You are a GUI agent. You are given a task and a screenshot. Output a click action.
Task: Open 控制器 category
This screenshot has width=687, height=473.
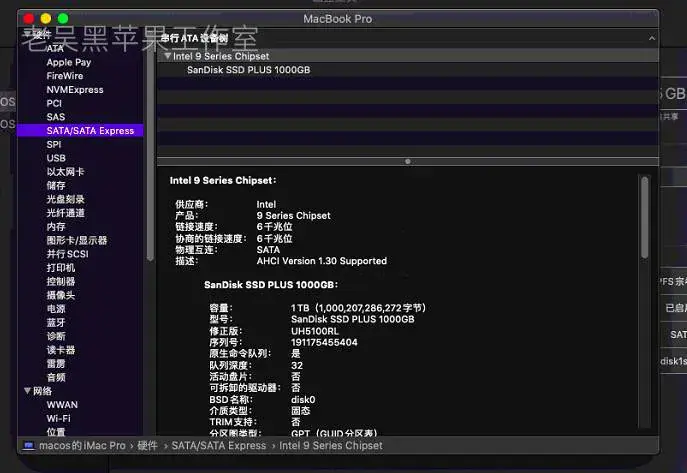(60, 282)
